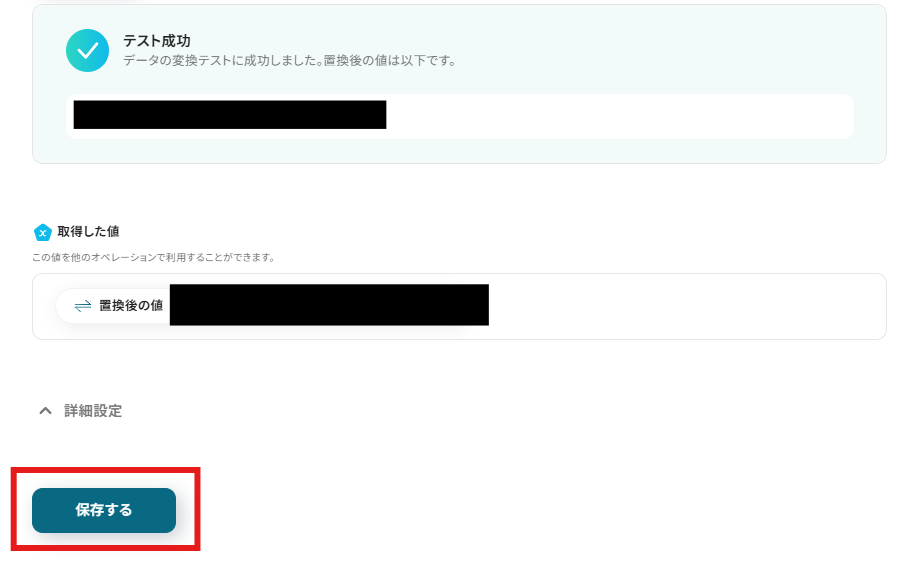910x562 pixels.
Task: Select the blacked-out replaced value in the test result
Action: point(230,114)
